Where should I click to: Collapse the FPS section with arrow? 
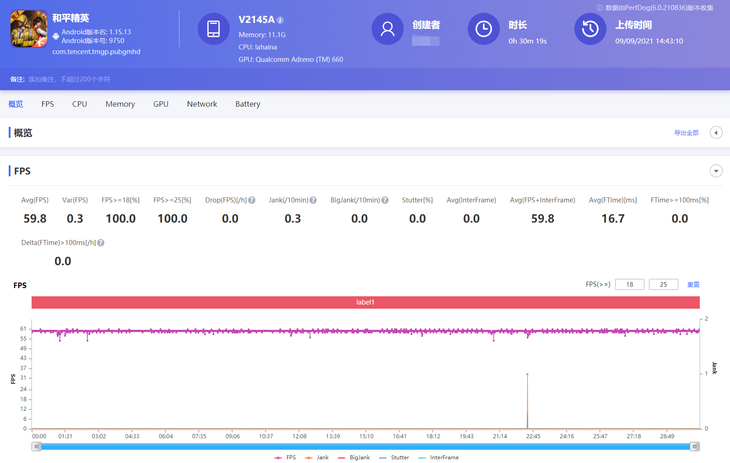(716, 171)
